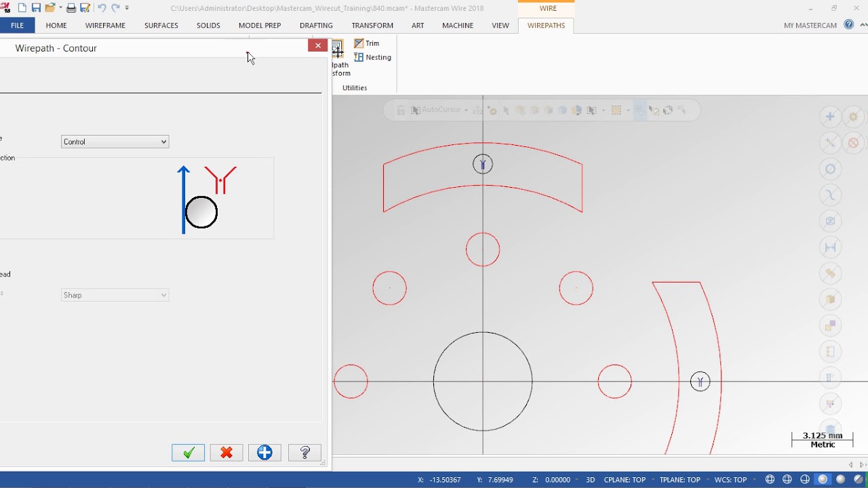Click the 3.125 mm Metric scale indicator

(823, 440)
